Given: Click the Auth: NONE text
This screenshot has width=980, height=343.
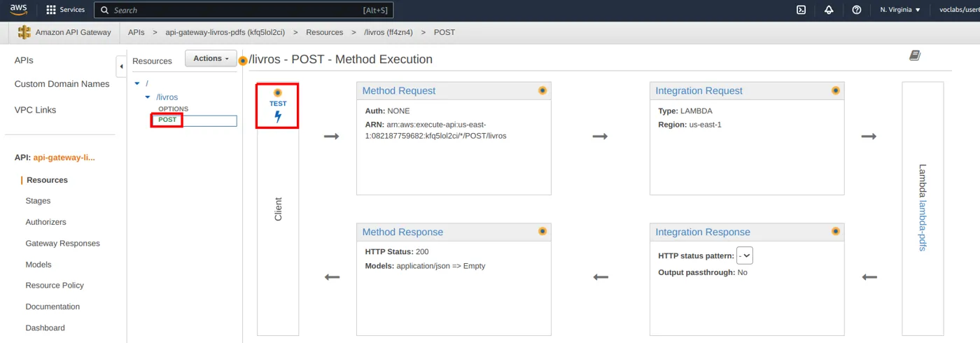Looking at the screenshot, I should pos(387,111).
